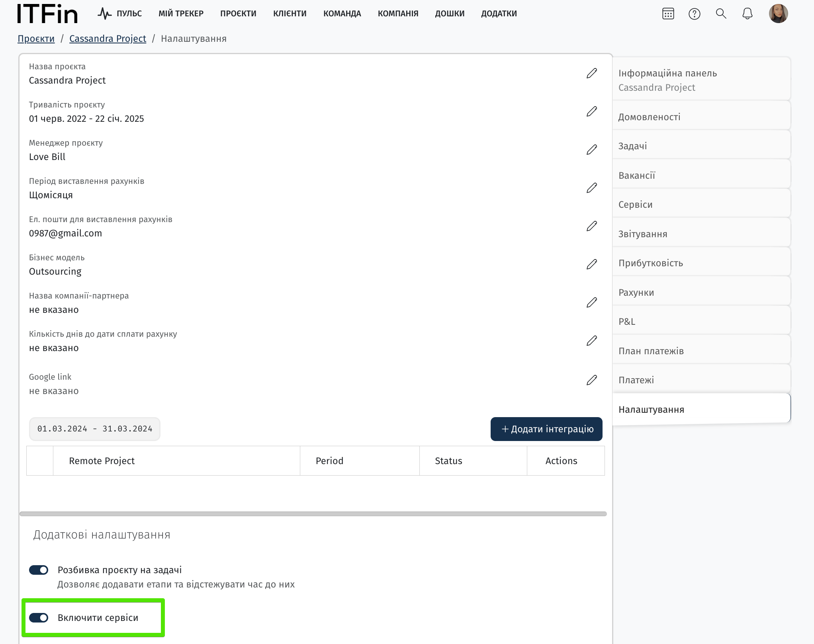Open the search magnifier icon
Viewport: 814px width, 644px height.
pos(721,14)
